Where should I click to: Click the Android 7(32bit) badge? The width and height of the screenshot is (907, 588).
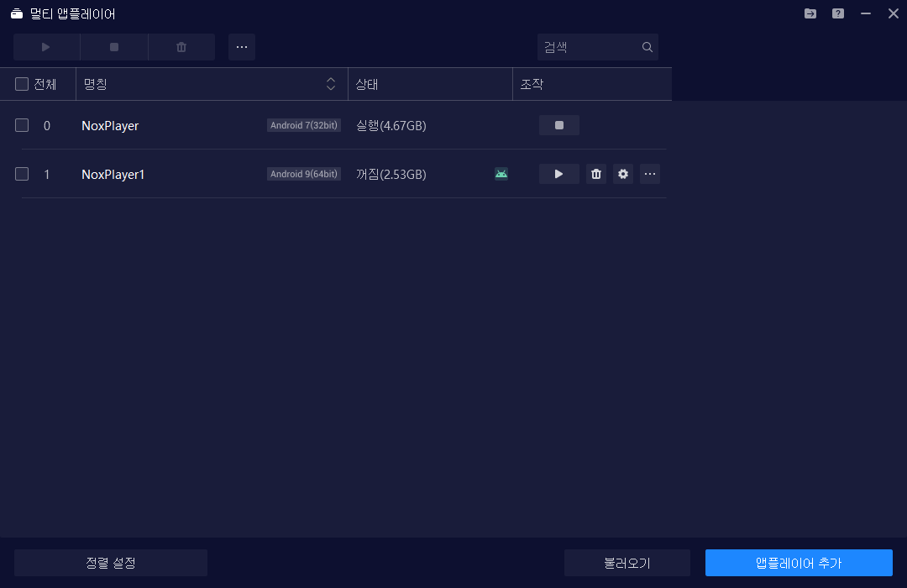coord(304,125)
